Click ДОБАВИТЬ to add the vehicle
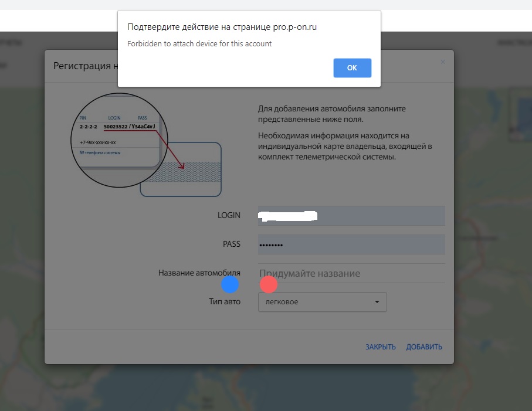The width and height of the screenshot is (532, 411). 424,347
